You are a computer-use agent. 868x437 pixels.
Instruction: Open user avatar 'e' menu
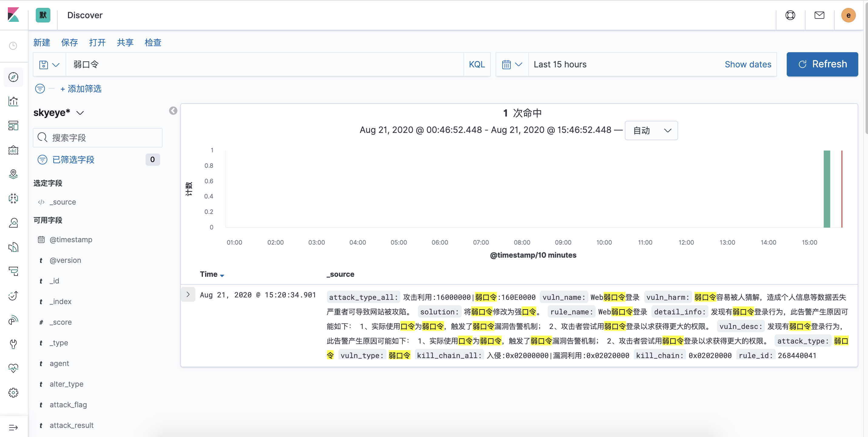[x=849, y=15]
